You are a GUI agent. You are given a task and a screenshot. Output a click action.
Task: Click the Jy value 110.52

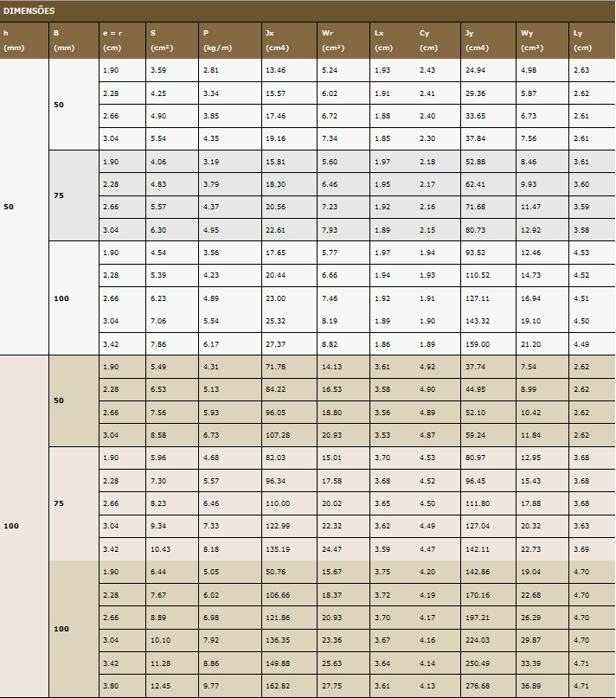click(x=478, y=275)
